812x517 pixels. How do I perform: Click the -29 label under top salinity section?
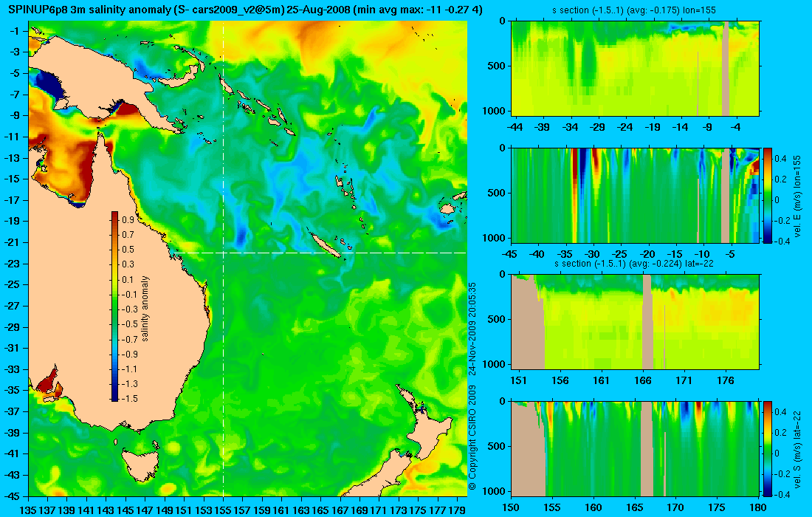[598, 127]
